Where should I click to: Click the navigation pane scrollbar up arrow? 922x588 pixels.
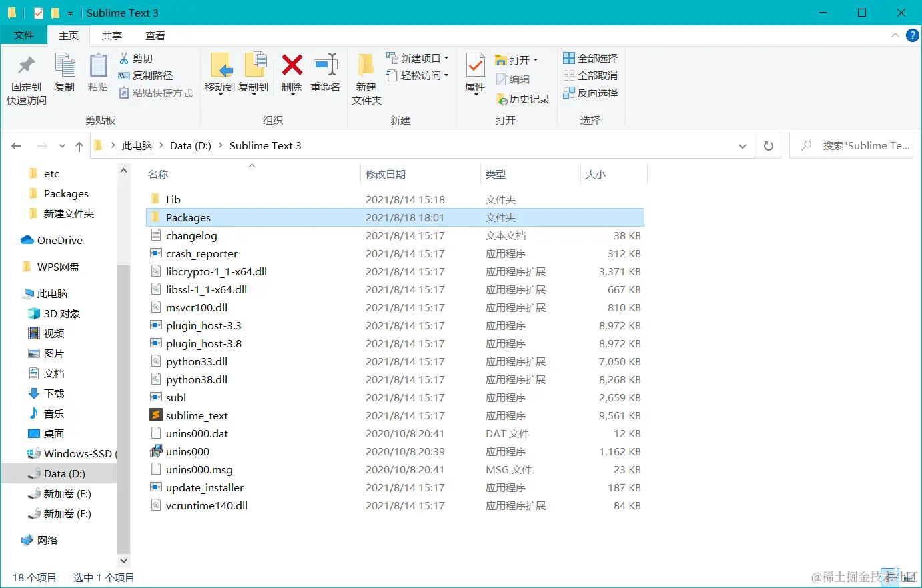pos(123,171)
